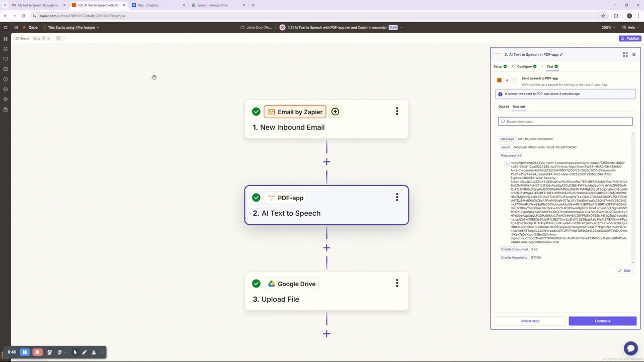Add a step after Google Drive Upload File
Viewport: 644px width, 362px height.
pos(327,334)
